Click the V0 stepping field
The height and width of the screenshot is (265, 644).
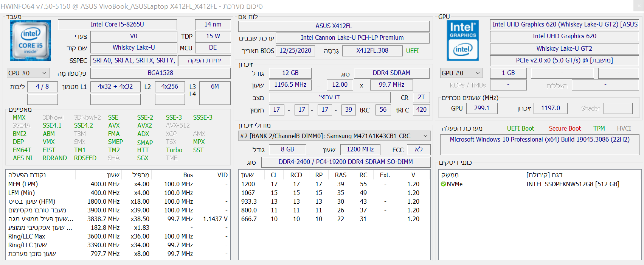133,36
